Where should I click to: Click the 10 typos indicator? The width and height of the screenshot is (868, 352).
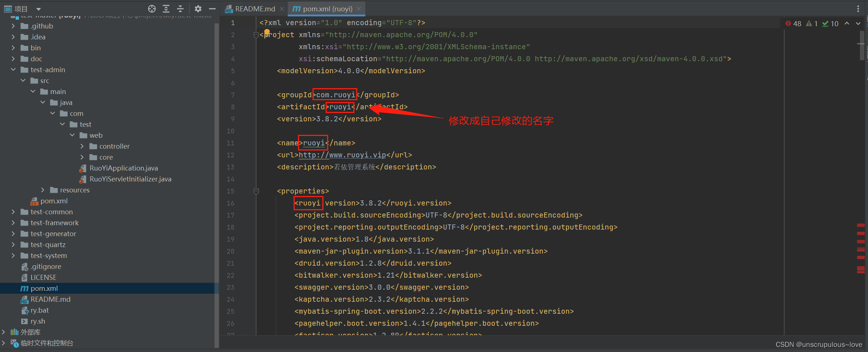tap(830, 24)
